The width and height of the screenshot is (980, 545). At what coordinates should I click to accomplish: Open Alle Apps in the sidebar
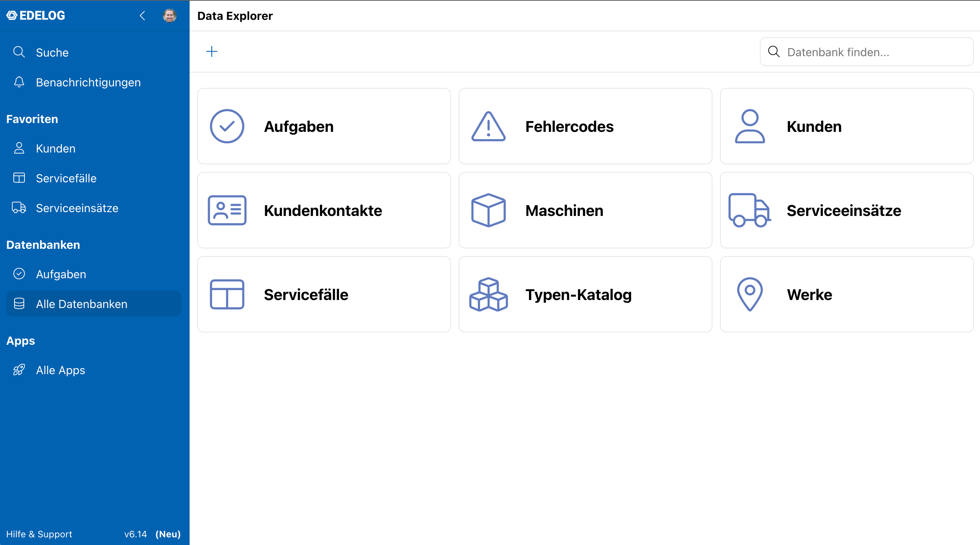94,370
